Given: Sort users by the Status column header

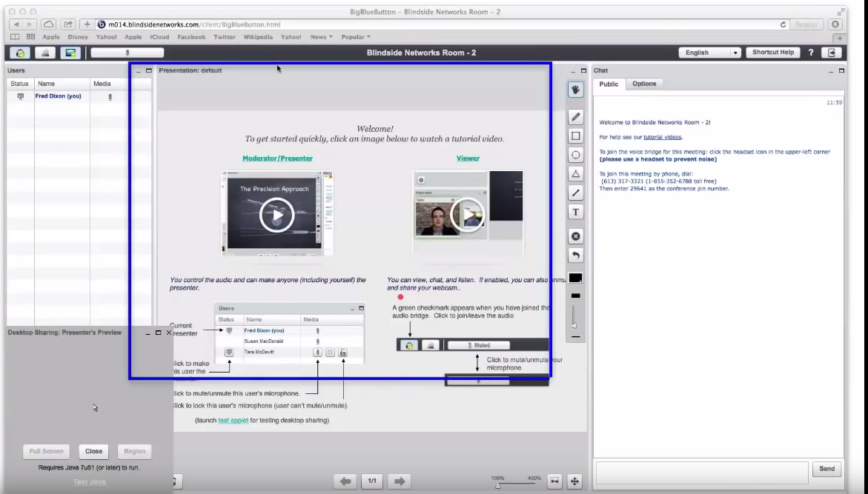Looking at the screenshot, I should point(21,84).
